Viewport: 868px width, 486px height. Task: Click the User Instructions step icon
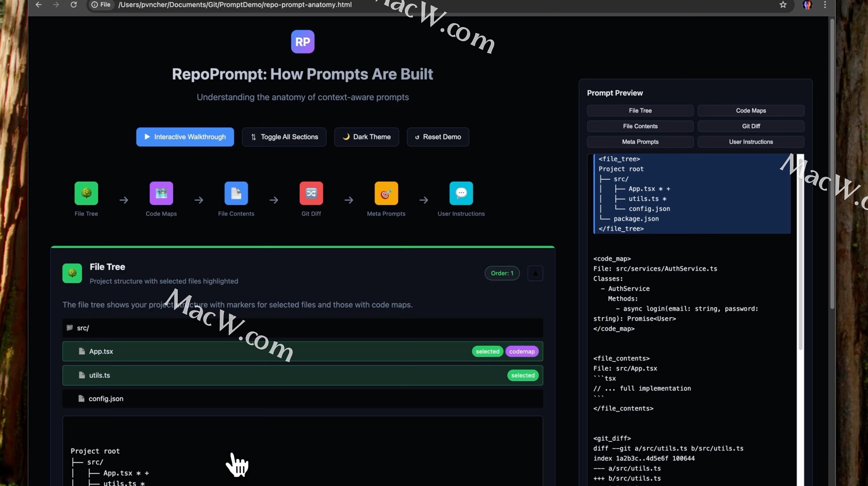click(x=461, y=193)
